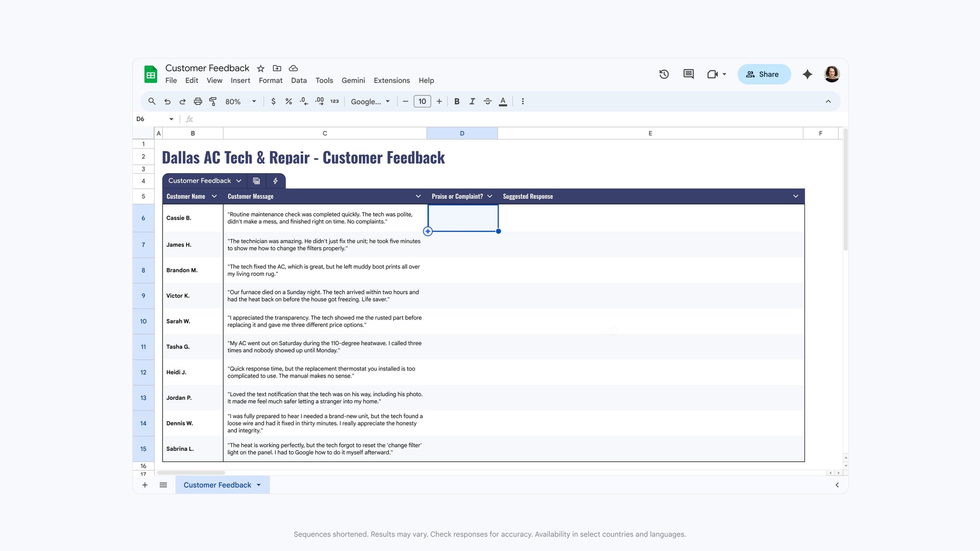Click the undo arrow

167,102
